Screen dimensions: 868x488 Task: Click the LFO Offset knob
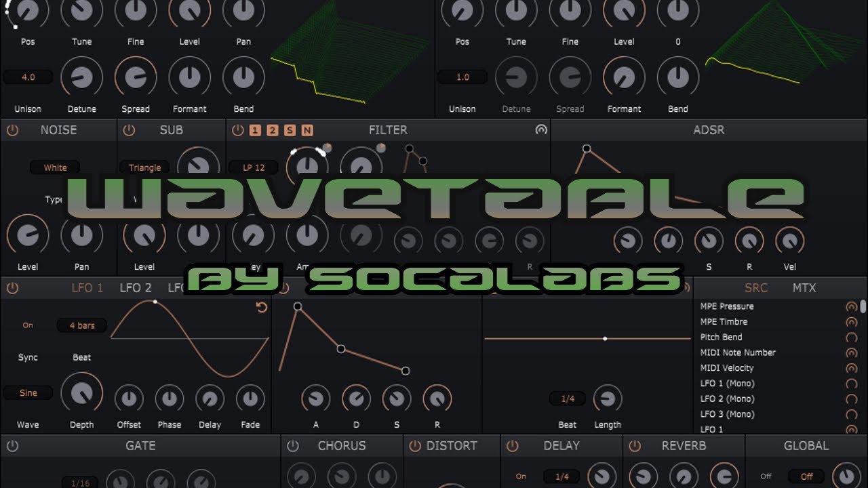tap(129, 399)
